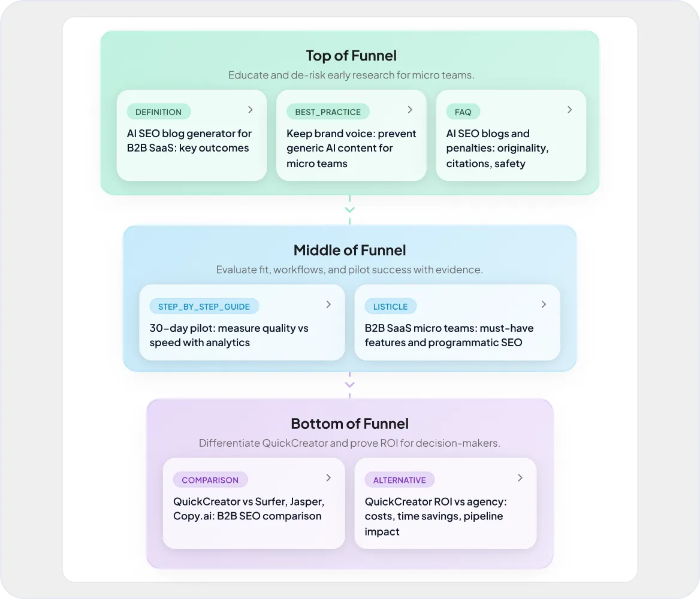Open 'AI SEO blog generator for B2B SaaS' title
The height and width of the screenshot is (599, 700).
tap(189, 141)
